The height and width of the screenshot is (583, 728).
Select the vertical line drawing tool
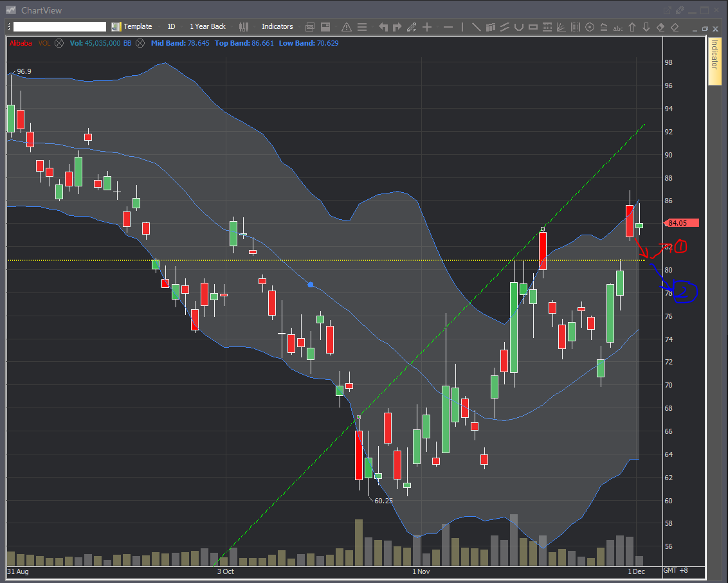click(x=462, y=27)
